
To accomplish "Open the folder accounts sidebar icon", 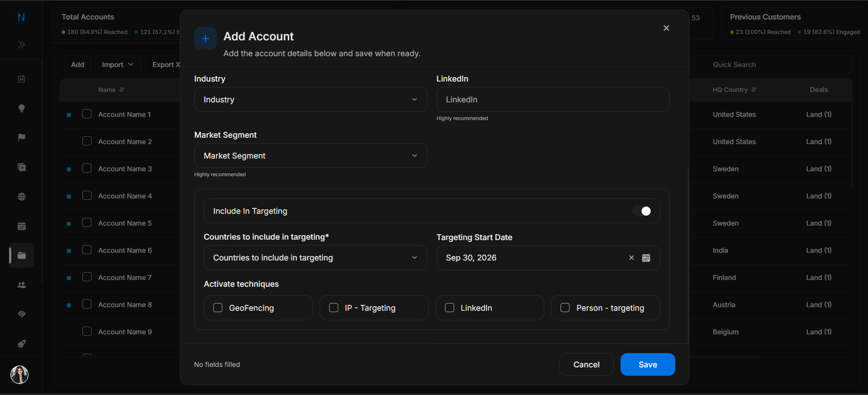I will tap(21, 255).
